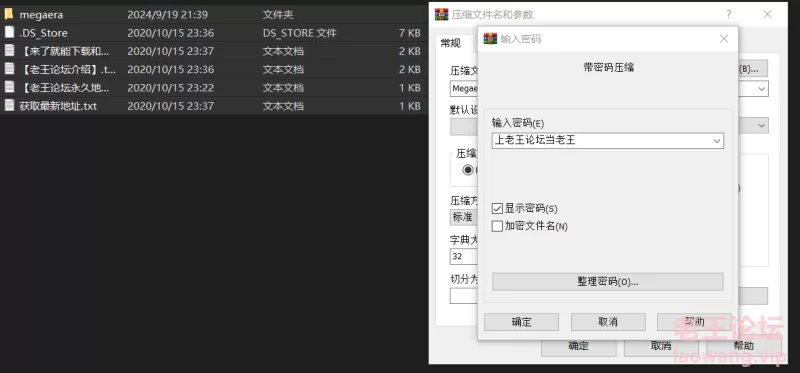Image resolution: width=800 pixels, height=373 pixels.
Task: Click the 2020/10/15 23:22 date cell
Action: (170, 88)
